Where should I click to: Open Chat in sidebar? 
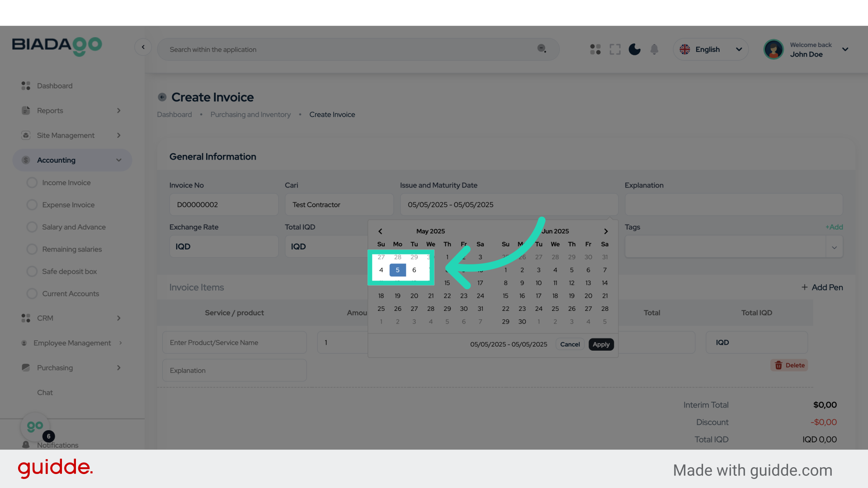45,393
